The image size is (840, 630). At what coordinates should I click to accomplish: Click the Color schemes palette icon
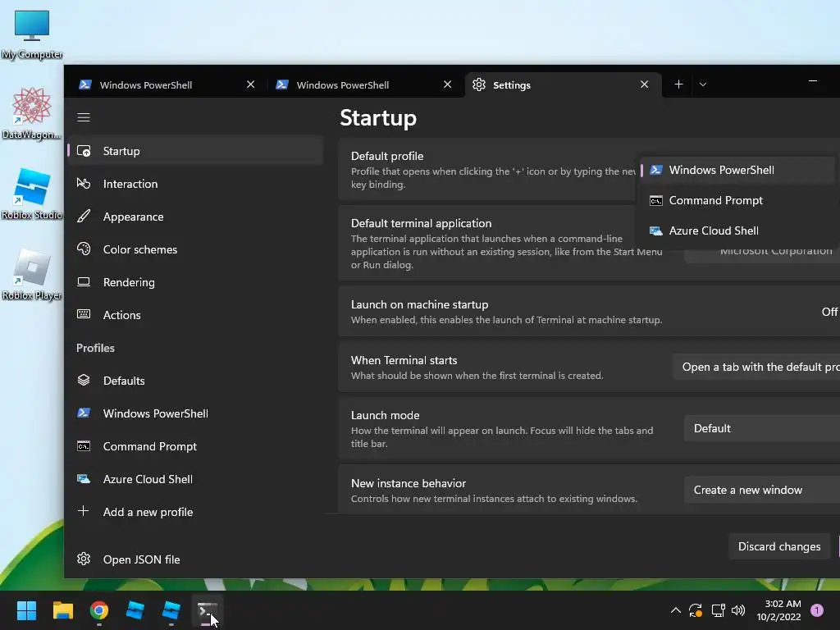point(84,249)
